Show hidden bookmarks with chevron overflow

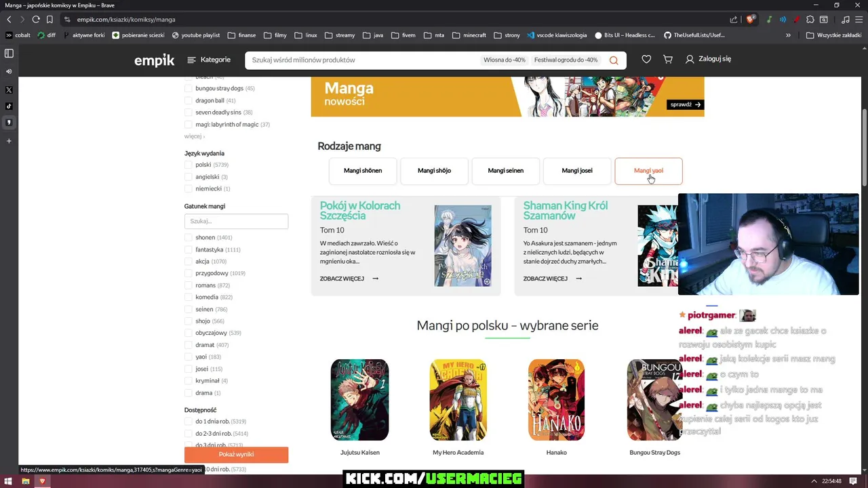pyautogui.click(x=788, y=35)
